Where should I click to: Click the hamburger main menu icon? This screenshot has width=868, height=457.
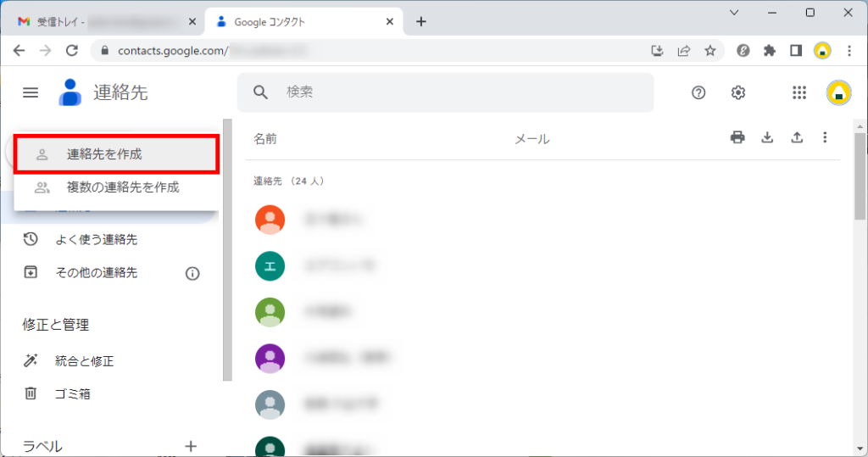pyautogui.click(x=31, y=92)
